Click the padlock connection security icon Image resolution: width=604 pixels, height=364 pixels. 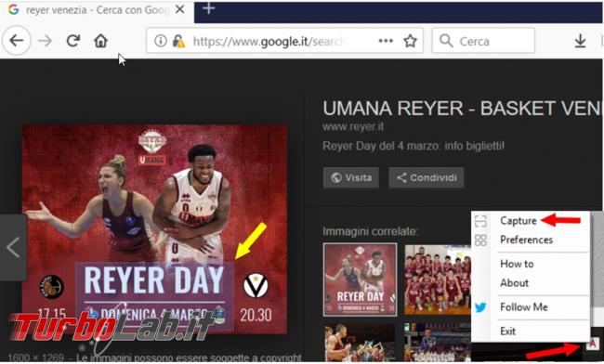[178, 41]
